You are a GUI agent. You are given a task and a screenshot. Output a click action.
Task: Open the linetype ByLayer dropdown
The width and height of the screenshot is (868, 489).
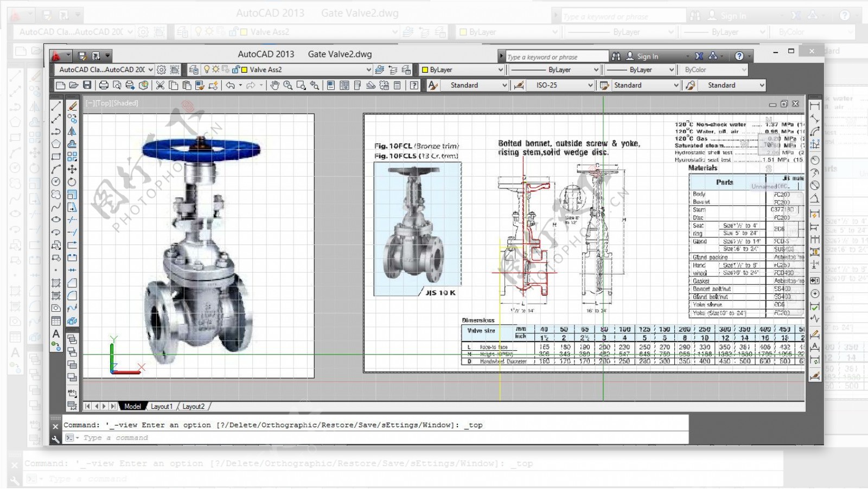click(596, 69)
